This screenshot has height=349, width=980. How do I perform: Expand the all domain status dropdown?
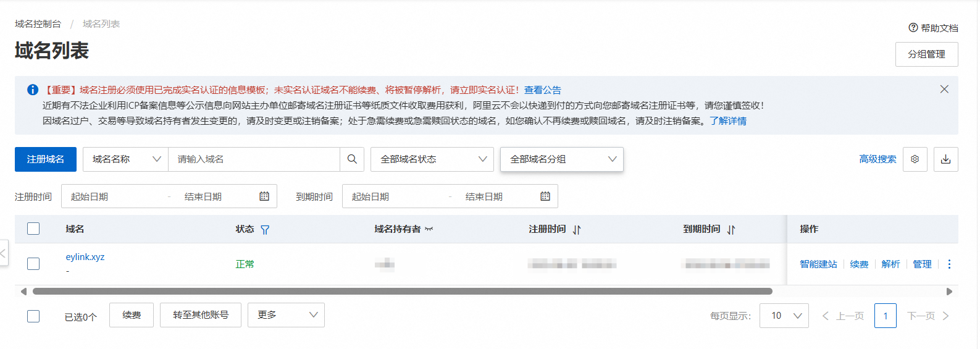[432, 159]
